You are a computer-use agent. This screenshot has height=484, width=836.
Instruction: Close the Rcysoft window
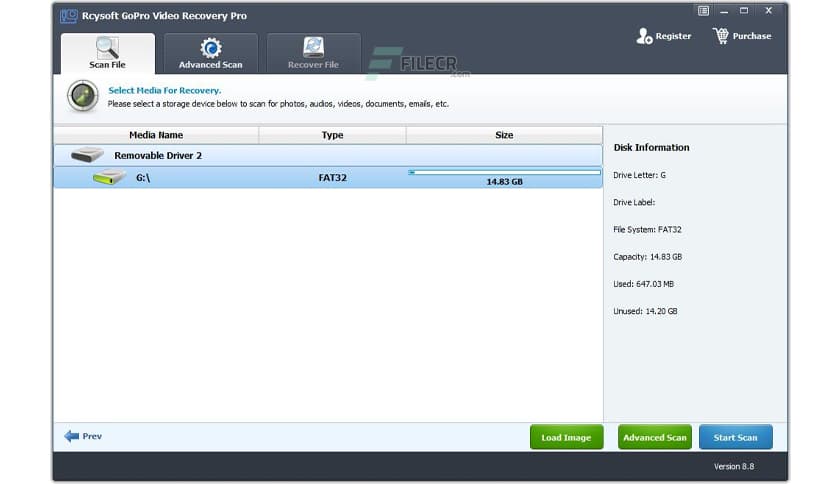(768, 11)
